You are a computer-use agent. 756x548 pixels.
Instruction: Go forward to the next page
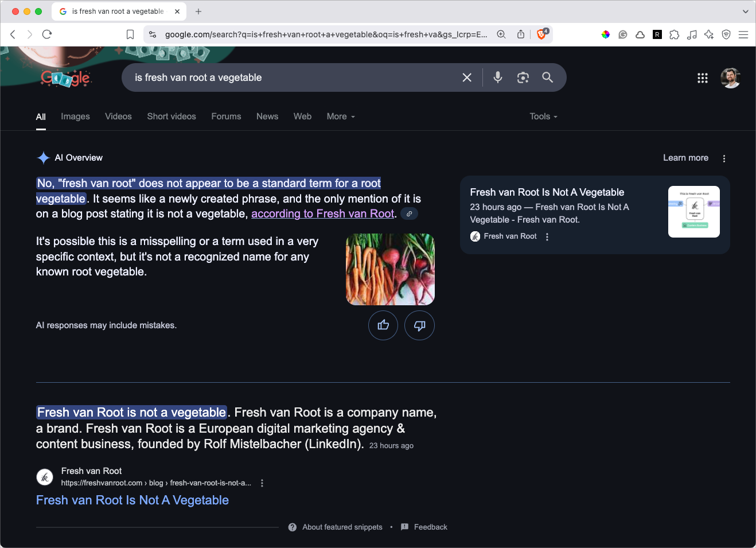pyautogui.click(x=30, y=34)
